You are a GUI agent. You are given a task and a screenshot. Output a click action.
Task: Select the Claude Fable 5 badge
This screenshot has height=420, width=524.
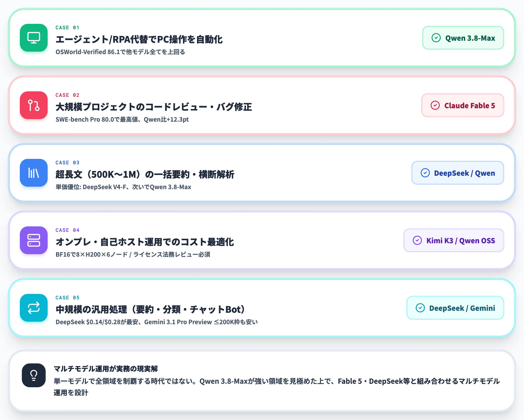coord(462,105)
